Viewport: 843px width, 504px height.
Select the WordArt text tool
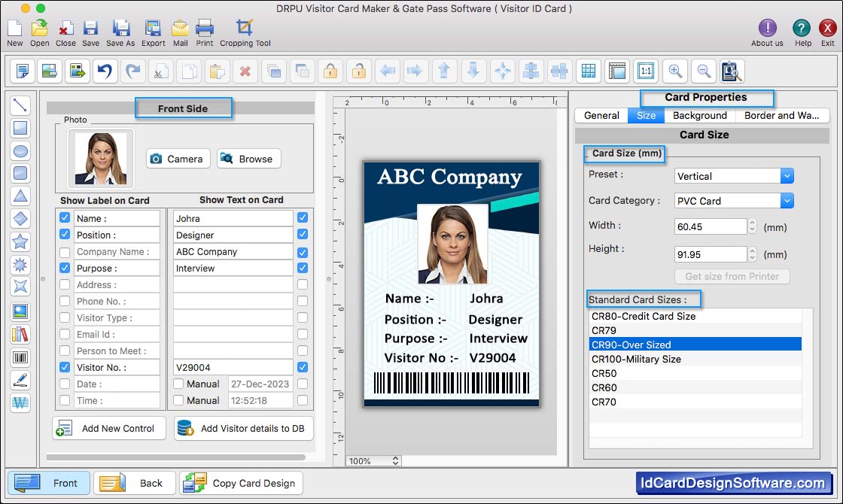pos(20,403)
